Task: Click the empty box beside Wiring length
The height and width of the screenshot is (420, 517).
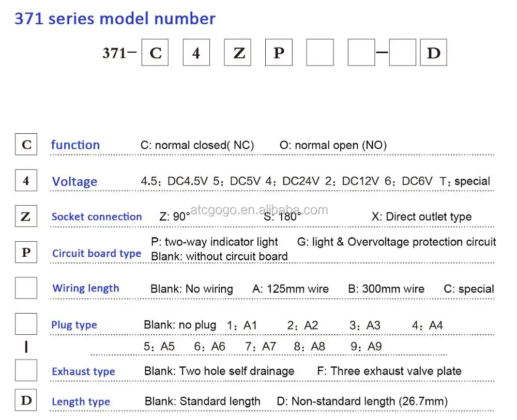Action: [x=26, y=288]
